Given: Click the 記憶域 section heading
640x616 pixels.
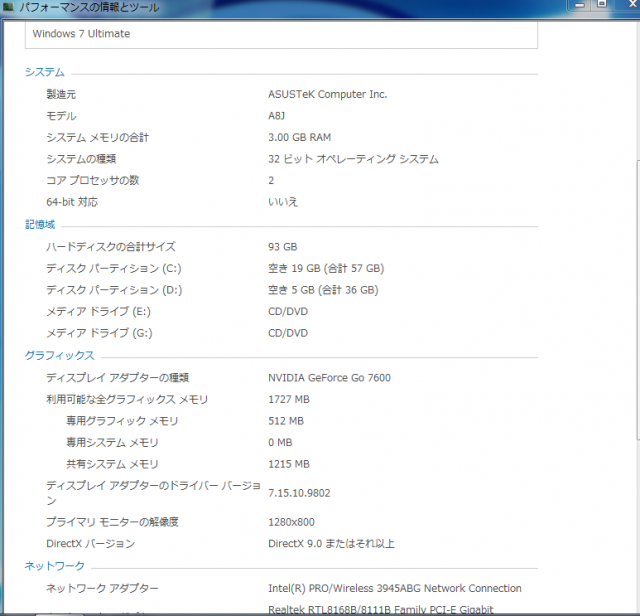Looking at the screenshot, I should click(40, 225).
